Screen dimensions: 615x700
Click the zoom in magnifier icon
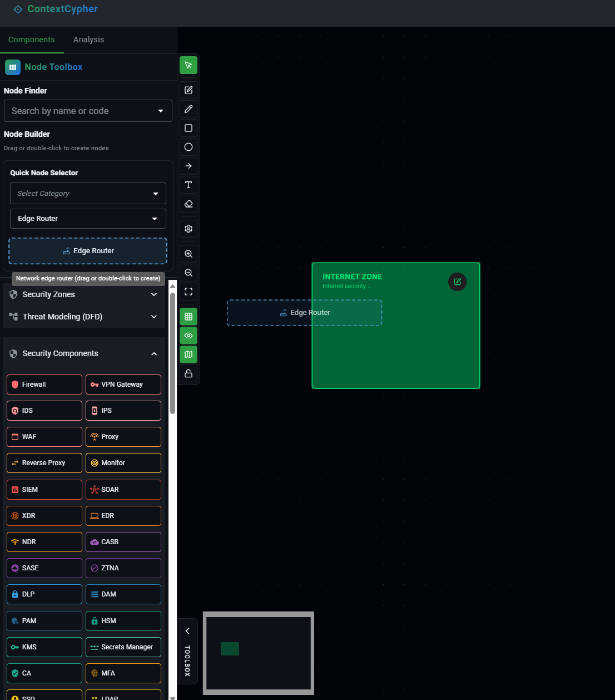[188, 253]
